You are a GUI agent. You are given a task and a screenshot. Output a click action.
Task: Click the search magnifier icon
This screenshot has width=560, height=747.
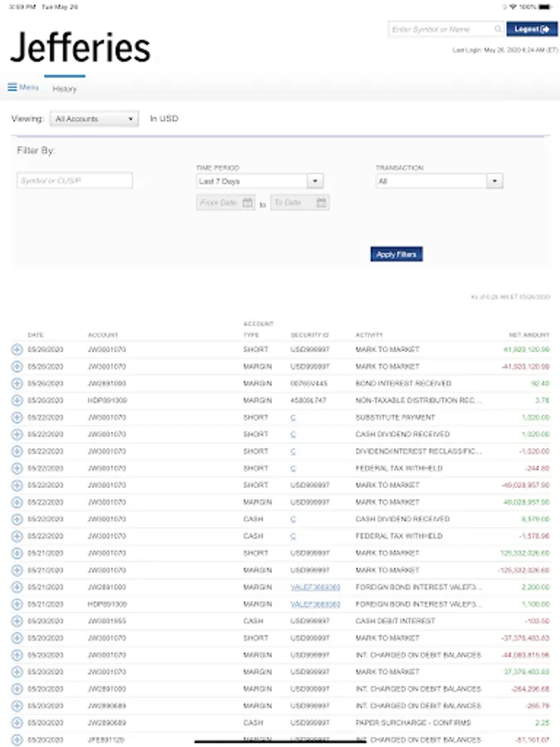498,29
